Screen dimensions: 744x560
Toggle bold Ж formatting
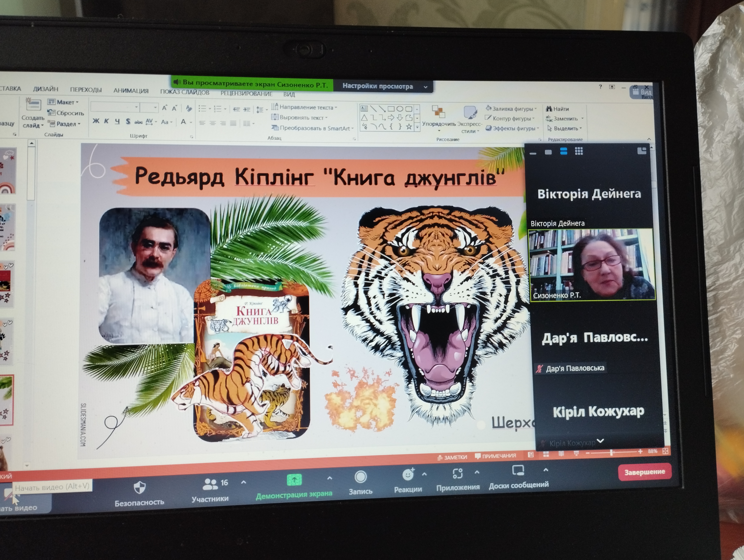(96, 121)
